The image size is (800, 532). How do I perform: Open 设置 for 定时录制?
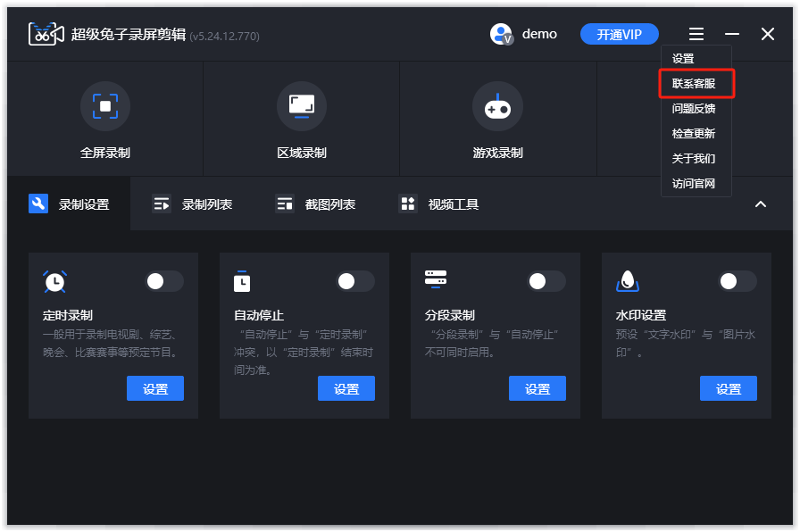[x=155, y=388]
